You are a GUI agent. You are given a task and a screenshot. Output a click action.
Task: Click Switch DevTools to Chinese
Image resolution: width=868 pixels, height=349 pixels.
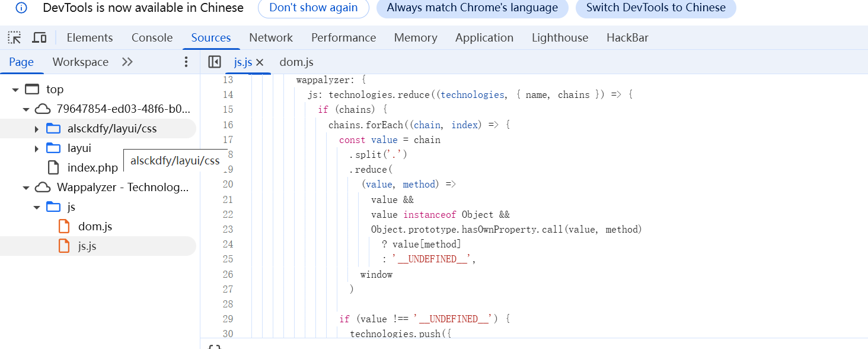pyautogui.click(x=656, y=8)
